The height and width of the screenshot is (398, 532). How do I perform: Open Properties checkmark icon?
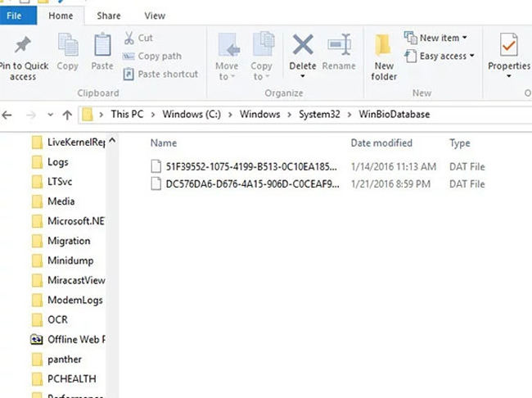tap(508, 44)
